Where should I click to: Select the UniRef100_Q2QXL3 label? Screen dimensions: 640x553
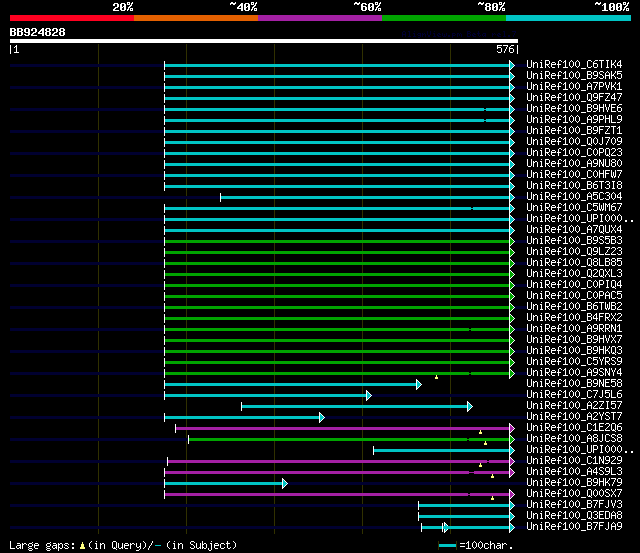tap(574, 274)
